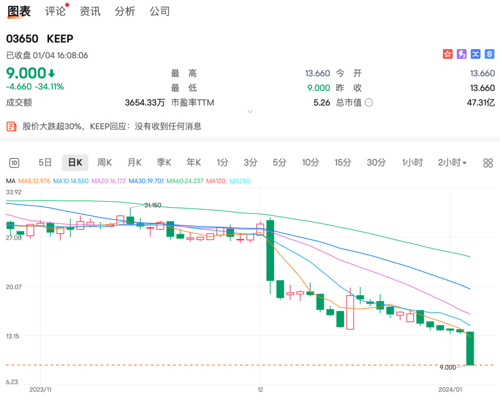Viewport: 500px width, 399px height.
Task: Click the total market value info icon
Action: (369, 103)
